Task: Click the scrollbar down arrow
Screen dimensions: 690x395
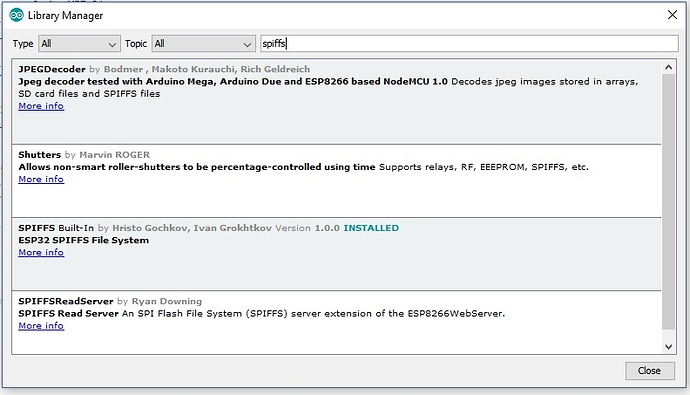Action: 668,347
